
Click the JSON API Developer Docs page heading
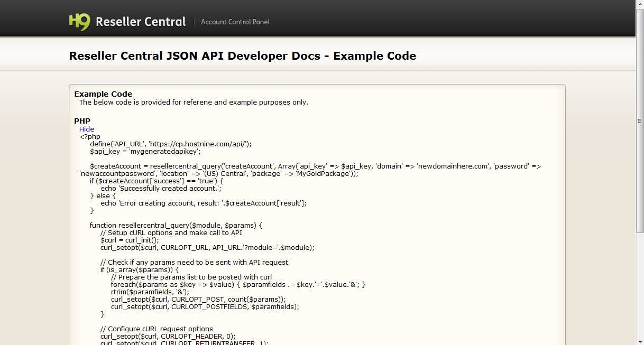pos(242,56)
